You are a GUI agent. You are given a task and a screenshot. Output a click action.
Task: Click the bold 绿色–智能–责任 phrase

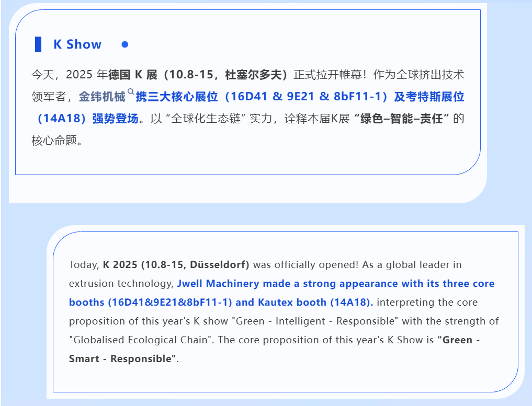coord(402,119)
